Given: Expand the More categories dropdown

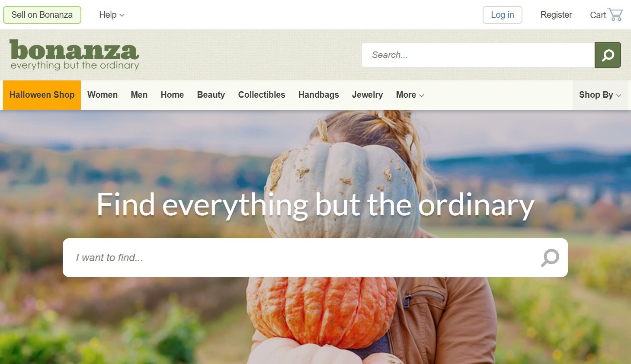Looking at the screenshot, I should coord(410,95).
